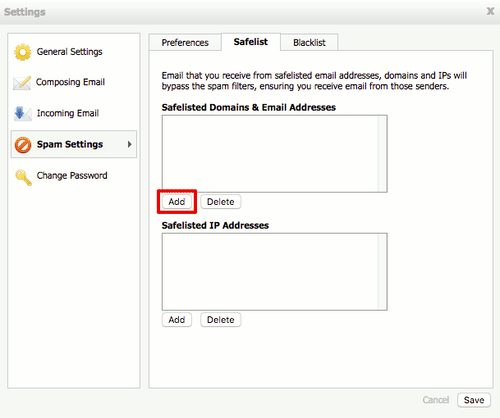This screenshot has width=500, height=418.
Task: Click the Change Password key icon
Action: tap(23, 177)
